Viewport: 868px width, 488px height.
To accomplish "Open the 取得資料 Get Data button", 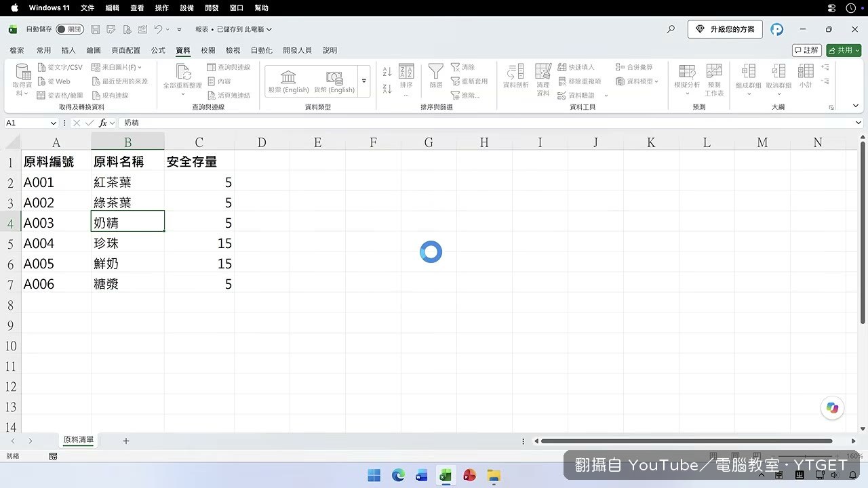I will 22,81.
